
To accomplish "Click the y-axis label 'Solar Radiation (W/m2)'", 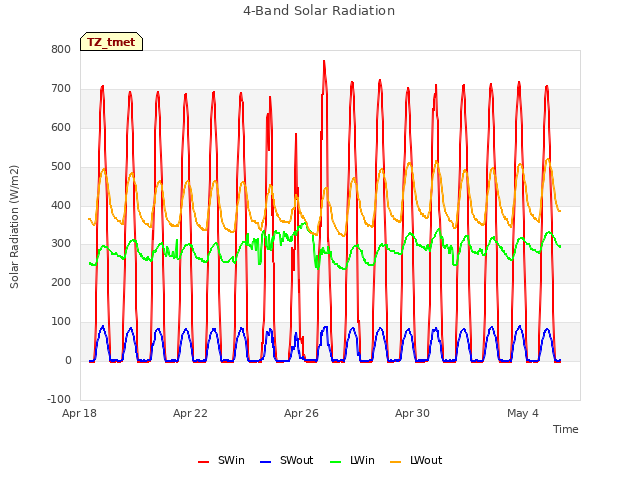I will (14, 227).
